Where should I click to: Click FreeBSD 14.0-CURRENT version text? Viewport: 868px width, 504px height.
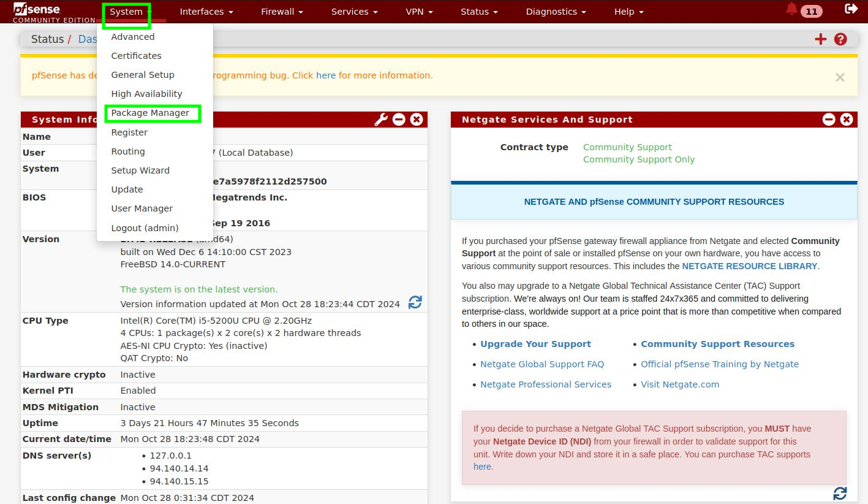pyautogui.click(x=173, y=264)
